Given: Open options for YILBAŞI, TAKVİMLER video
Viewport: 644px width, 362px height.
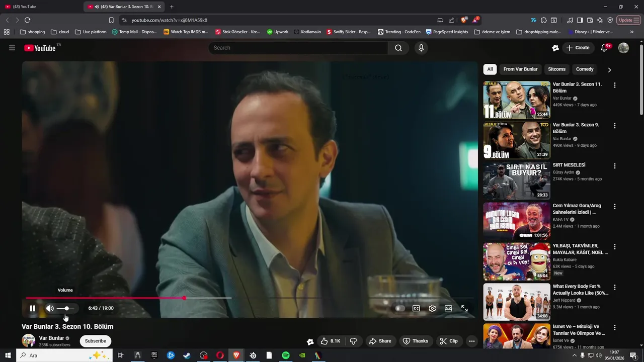Looking at the screenshot, I should tap(614, 247).
